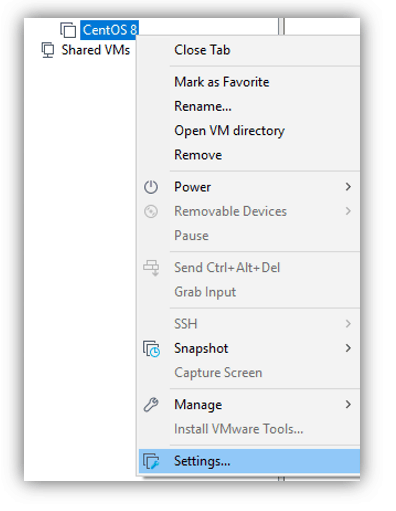Click Install VMware Tools... entry
Viewport: 396px width, 511px height.
[249, 429]
